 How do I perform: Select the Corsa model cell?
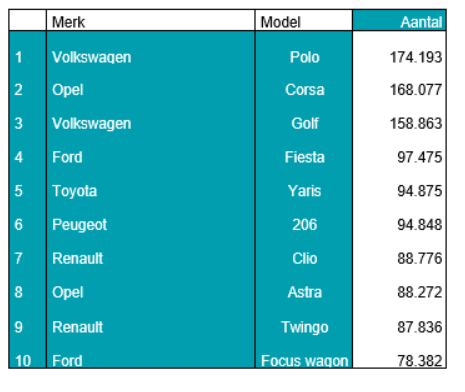[304, 90]
